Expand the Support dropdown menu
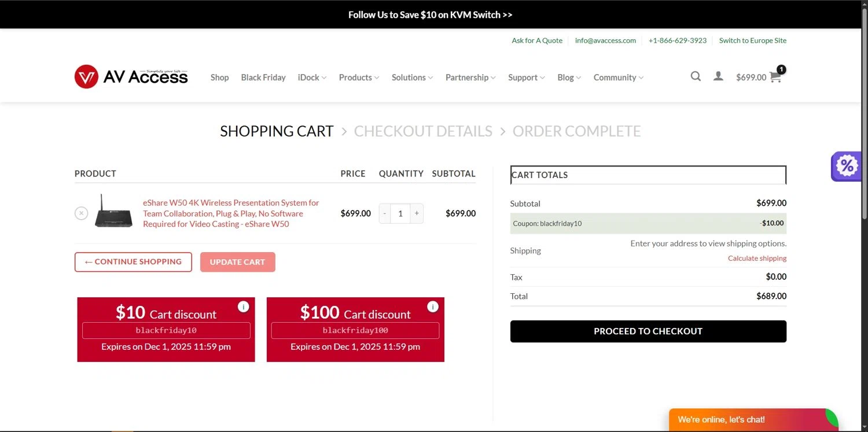868x432 pixels. click(x=527, y=77)
